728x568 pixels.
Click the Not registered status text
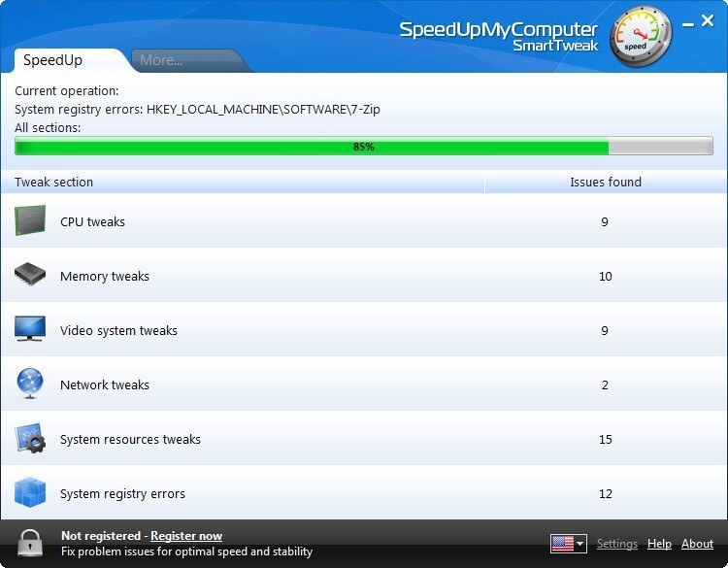click(x=101, y=536)
